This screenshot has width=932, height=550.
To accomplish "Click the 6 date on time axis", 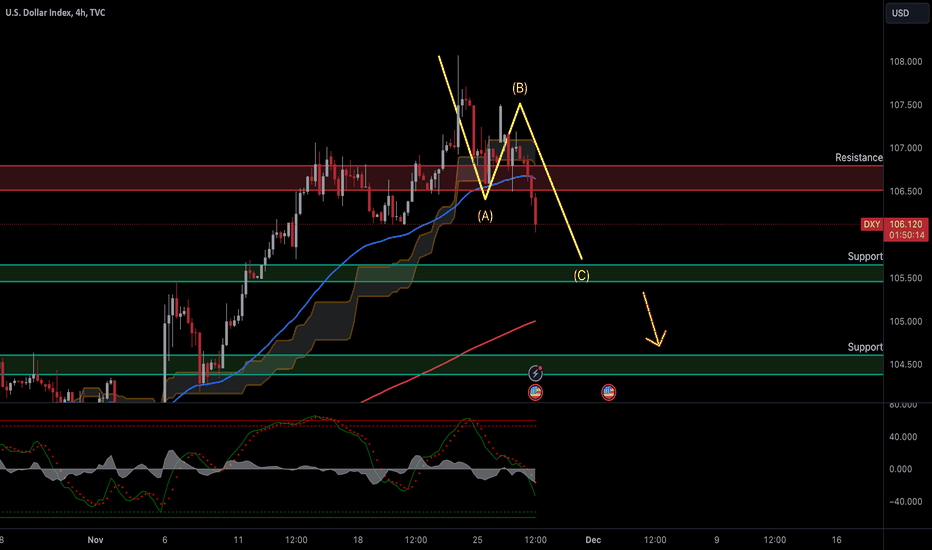I will [x=165, y=540].
